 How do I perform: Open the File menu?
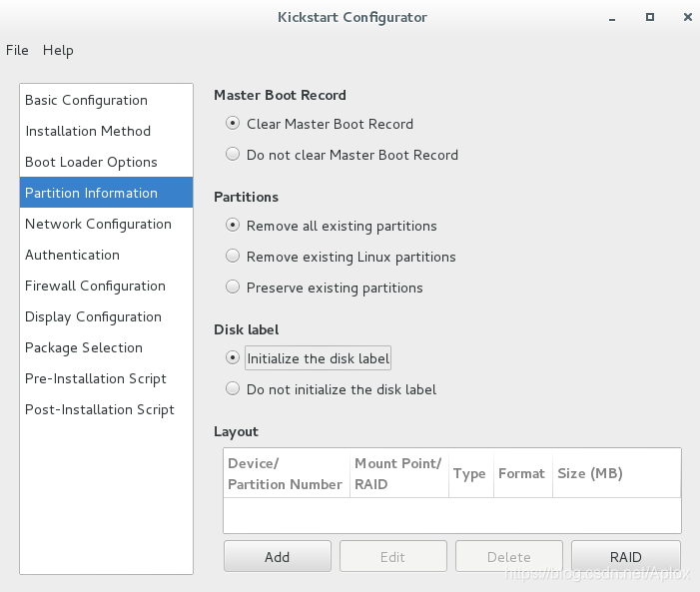(x=17, y=50)
